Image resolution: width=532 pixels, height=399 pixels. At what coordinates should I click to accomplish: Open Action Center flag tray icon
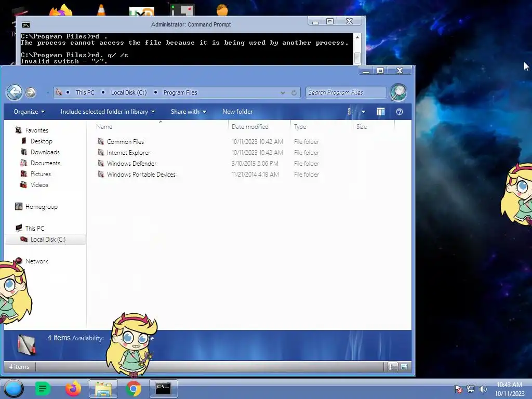[458, 389]
